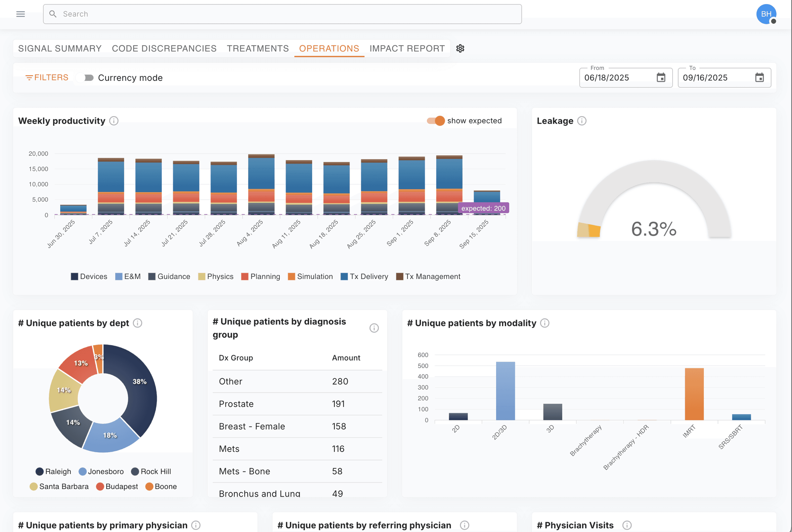Screen dimensions: 792x532
Task: Toggle Jonesboro in dept donut legend
Action: click(101, 472)
